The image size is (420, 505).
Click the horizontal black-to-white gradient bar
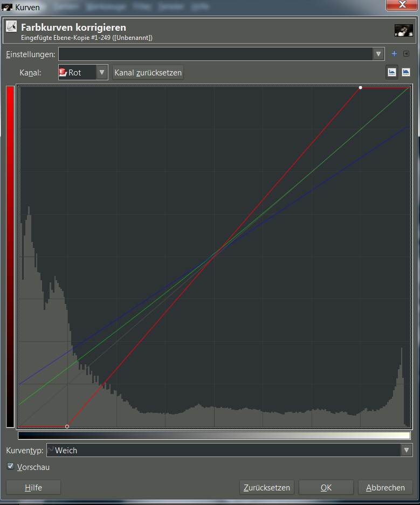tap(214, 435)
